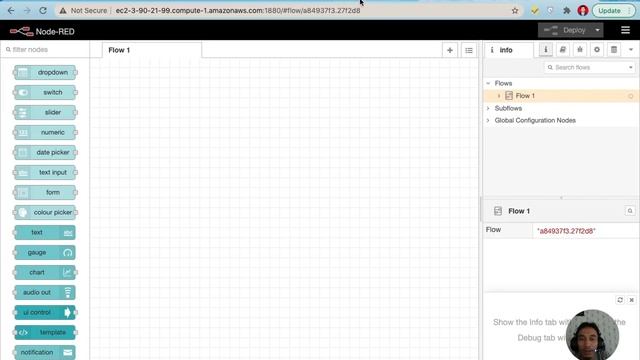Click the notification node in palette
This screenshot has height=360, width=640.
[x=45, y=352]
